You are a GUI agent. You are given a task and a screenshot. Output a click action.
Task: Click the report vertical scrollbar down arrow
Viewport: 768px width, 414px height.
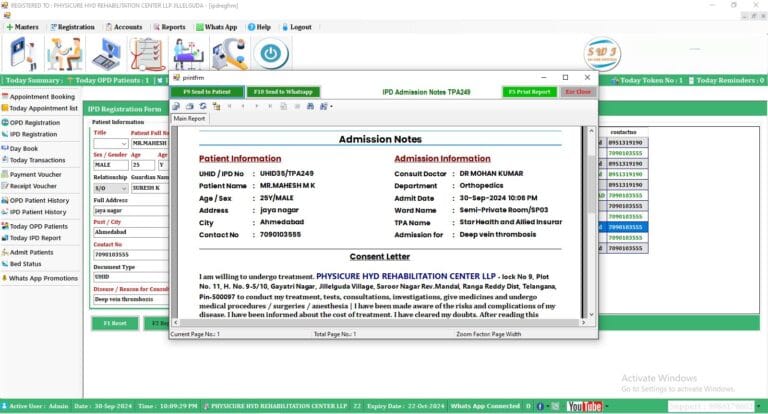tap(591, 315)
